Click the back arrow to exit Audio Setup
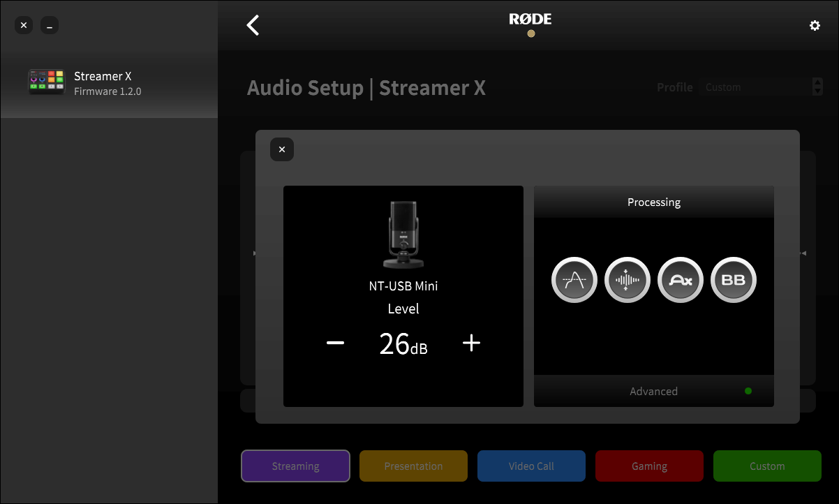 tap(253, 25)
